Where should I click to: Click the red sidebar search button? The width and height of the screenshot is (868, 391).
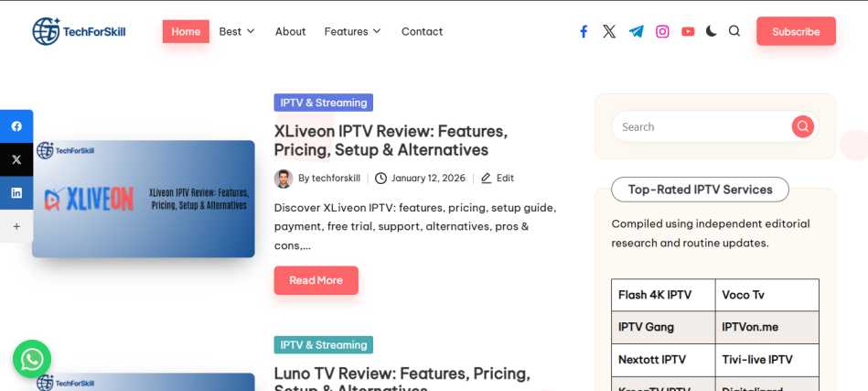click(802, 126)
